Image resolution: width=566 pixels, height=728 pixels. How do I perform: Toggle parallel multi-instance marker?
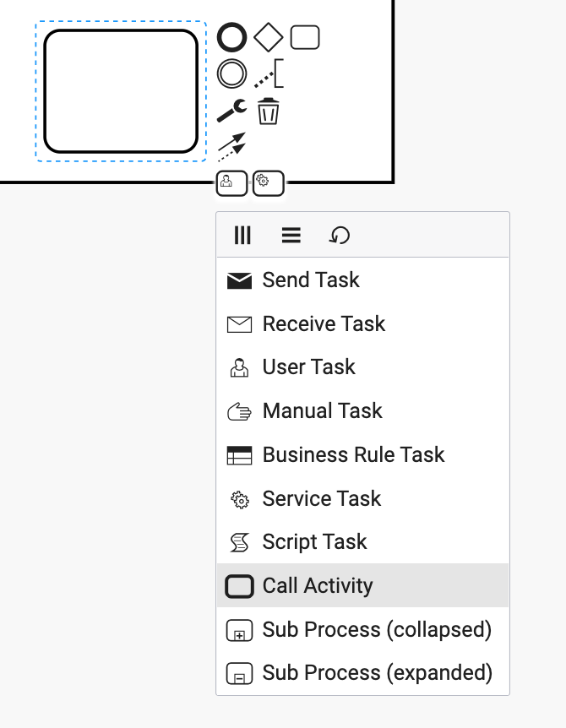tap(242, 235)
